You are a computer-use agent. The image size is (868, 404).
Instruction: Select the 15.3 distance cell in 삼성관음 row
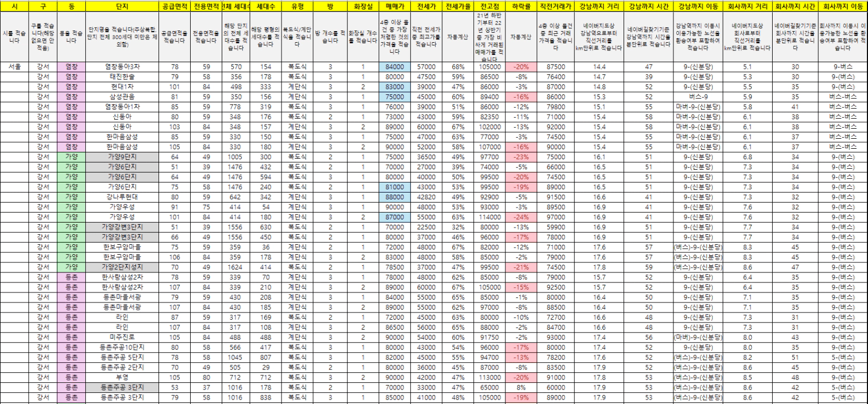[x=599, y=97]
